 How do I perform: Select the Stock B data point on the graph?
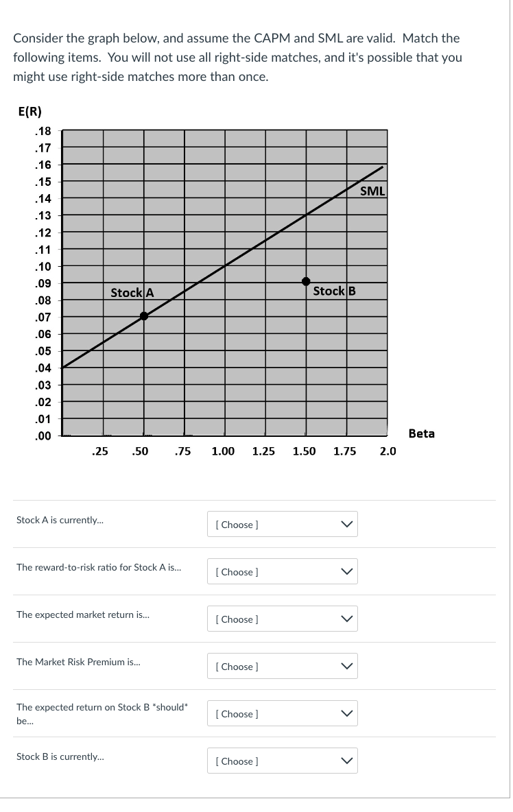[x=305, y=280]
